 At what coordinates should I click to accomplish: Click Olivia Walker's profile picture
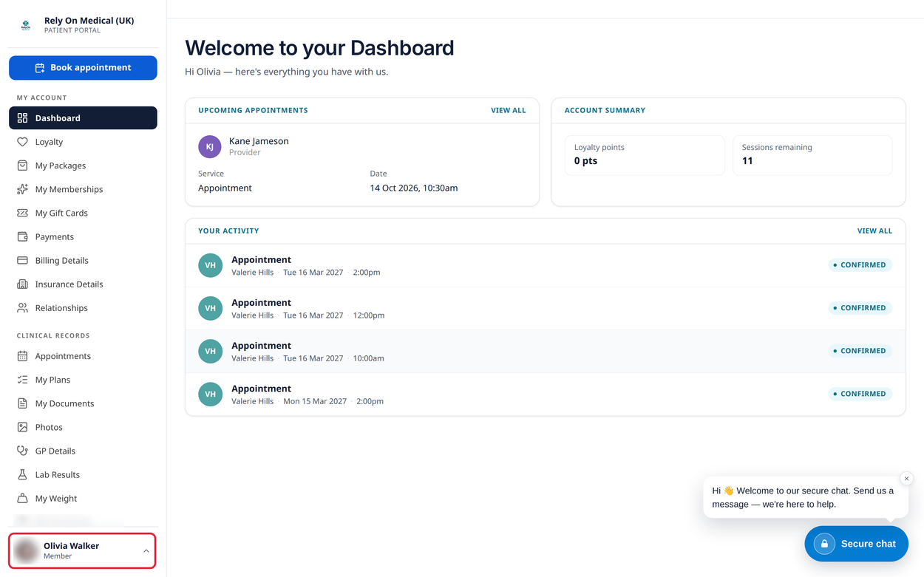[x=27, y=550]
